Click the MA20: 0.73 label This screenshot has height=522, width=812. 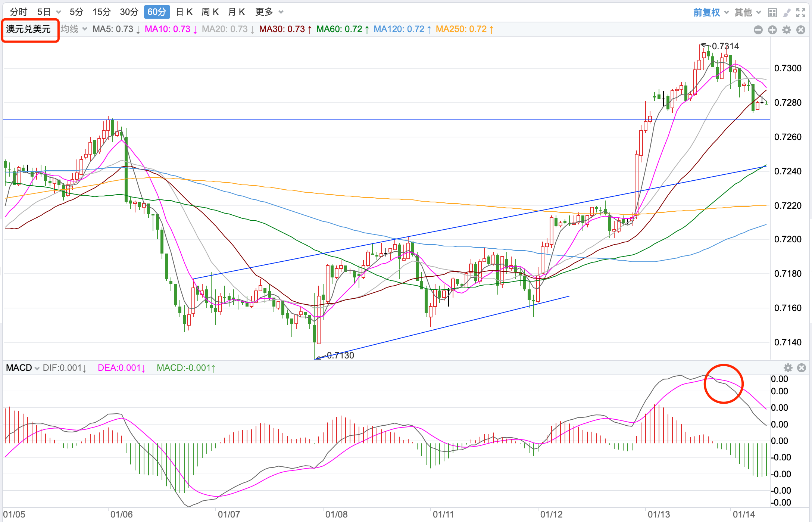coord(228,29)
